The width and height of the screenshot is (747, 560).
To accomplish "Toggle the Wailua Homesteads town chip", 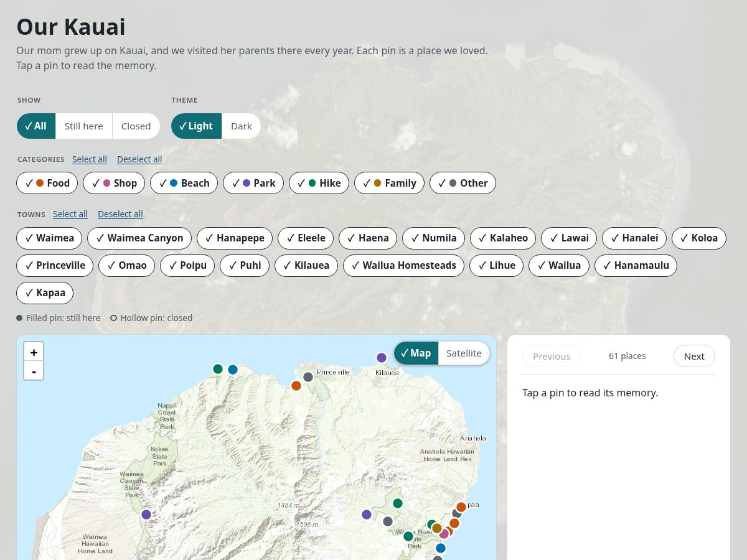I will click(x=403, y=265).
